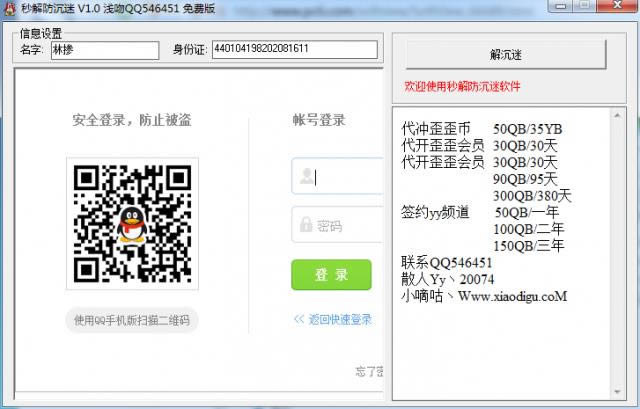Close the 秒解防沉迷 window

coord(618,5)
